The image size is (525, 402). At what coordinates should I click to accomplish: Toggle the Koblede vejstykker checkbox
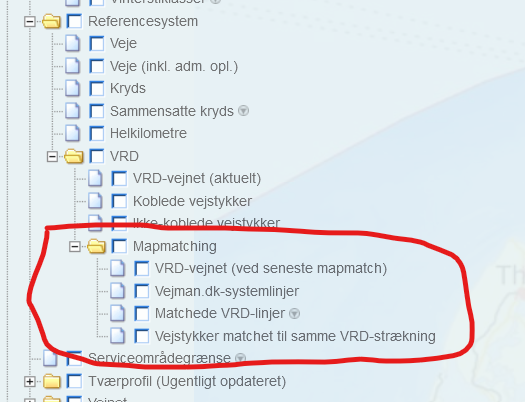click(119, 201)
